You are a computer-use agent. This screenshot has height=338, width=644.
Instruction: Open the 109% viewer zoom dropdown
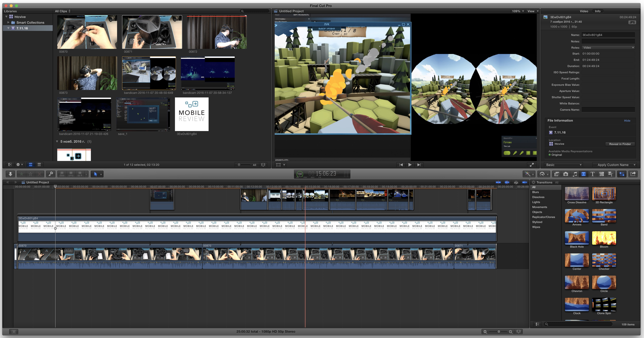pyautogui.click(x=518, y=11)
